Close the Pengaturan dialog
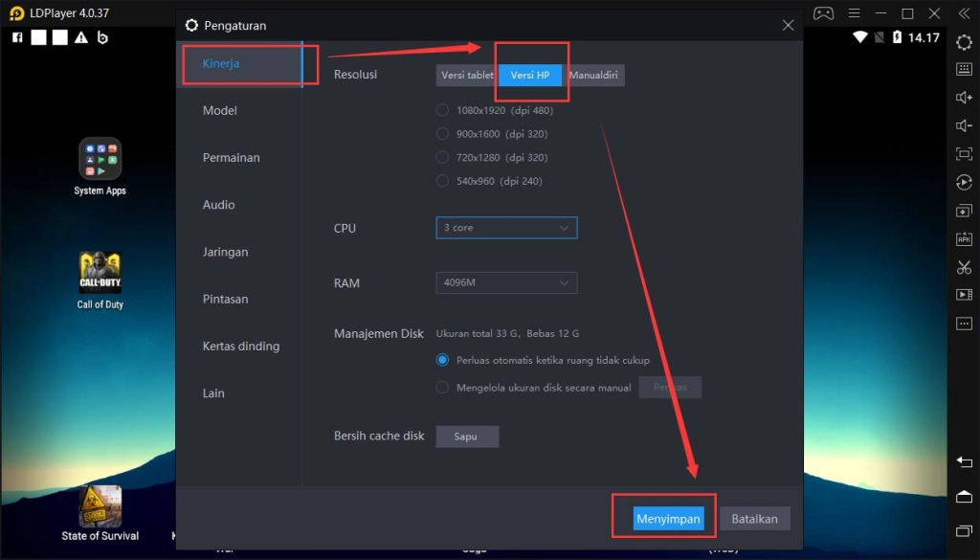The image size is (980, 560). (789, 25)
